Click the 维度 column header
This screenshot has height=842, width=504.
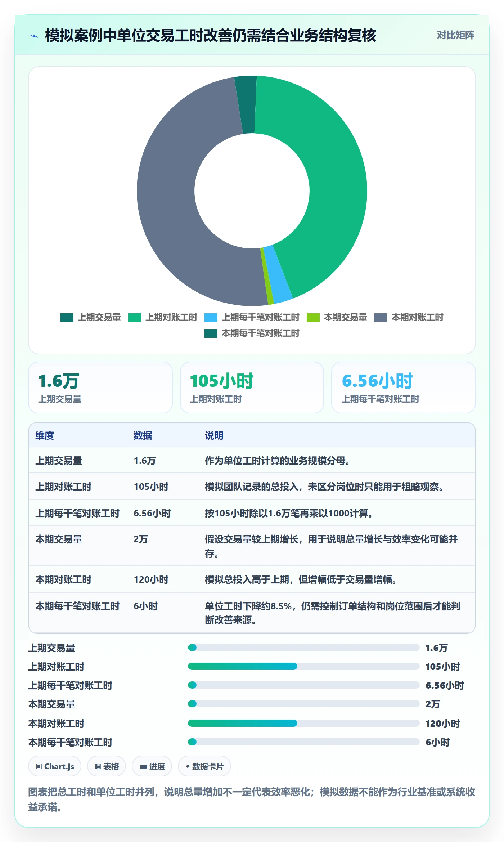click(45, 435)
